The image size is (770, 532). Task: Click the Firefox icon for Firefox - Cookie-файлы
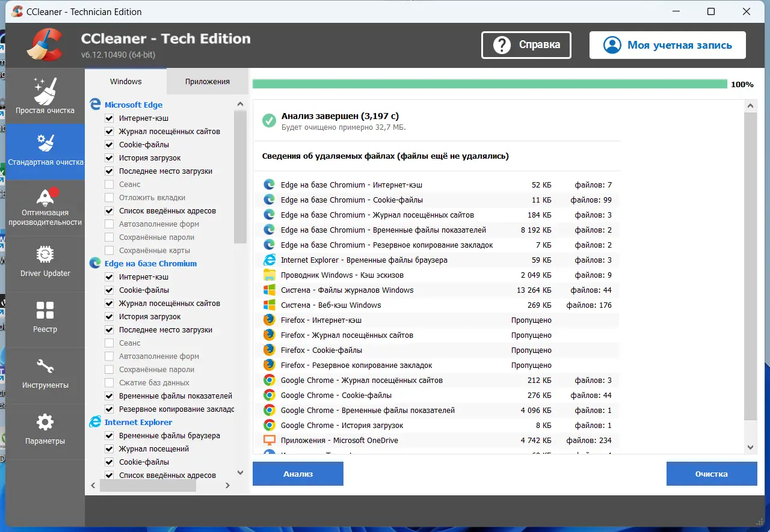click(x=269, y=350)
